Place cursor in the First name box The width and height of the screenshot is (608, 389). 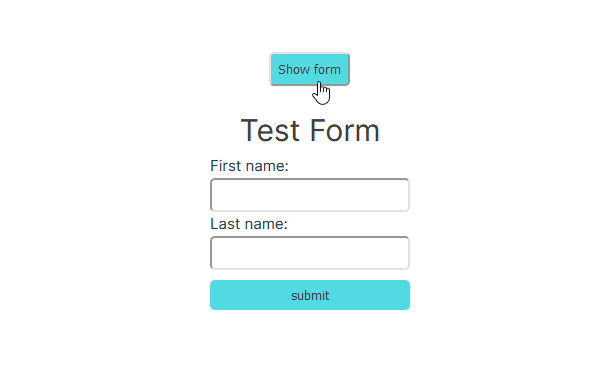click(x=310, y=195)
